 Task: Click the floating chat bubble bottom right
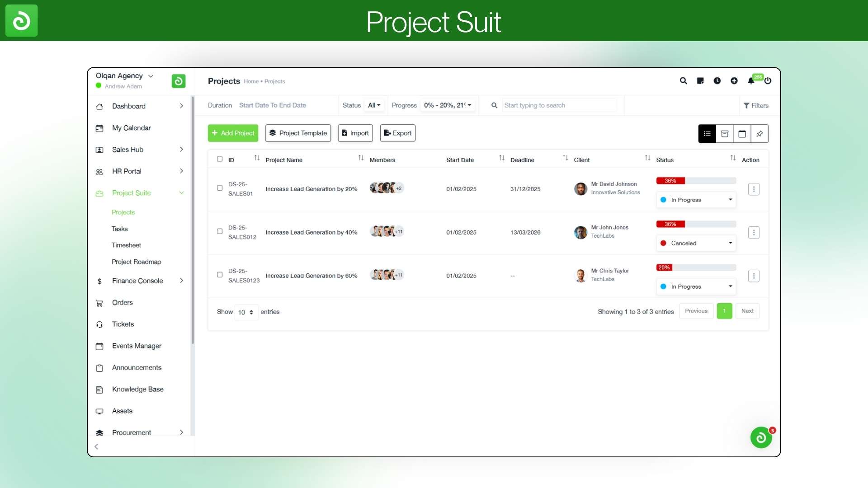click(761, 437)
